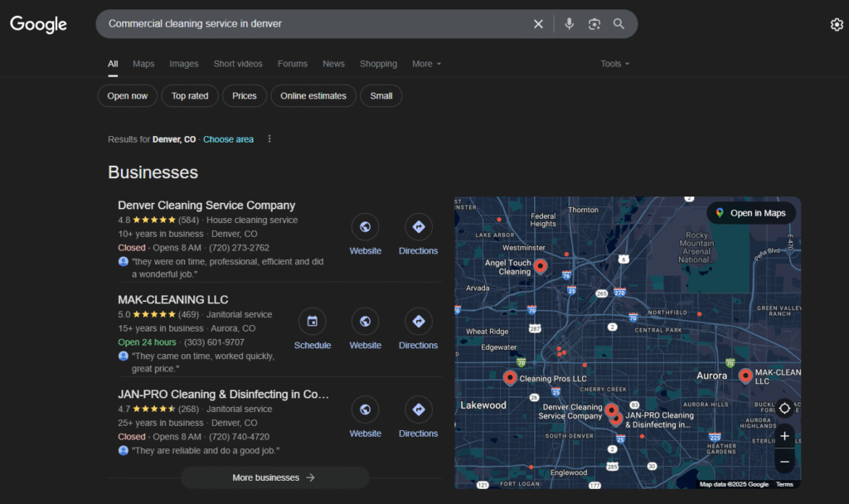Screen dimensions: 849x504
Task: Click phone number (720) 740-4720
Action: [x=239, y=436]
